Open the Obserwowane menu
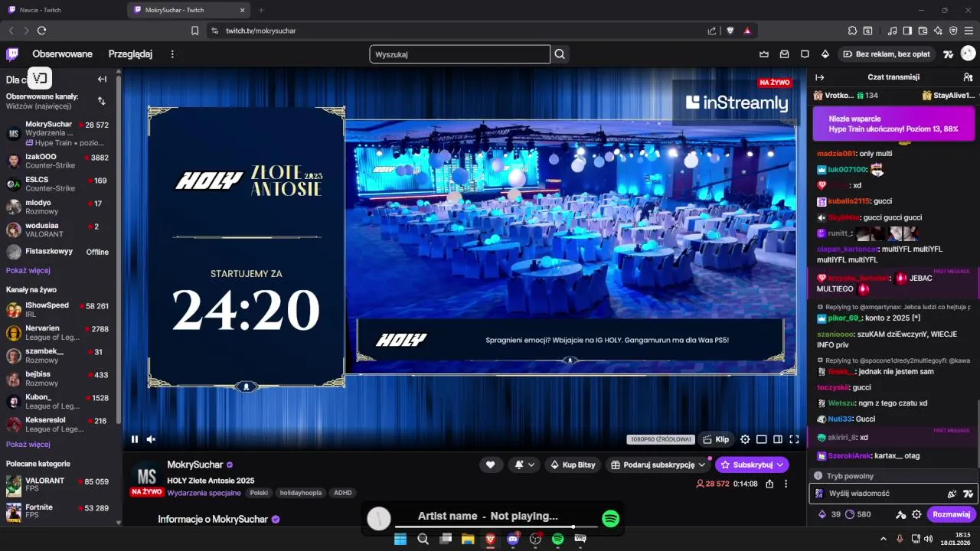980x551 pixels. tap(62, 54)
